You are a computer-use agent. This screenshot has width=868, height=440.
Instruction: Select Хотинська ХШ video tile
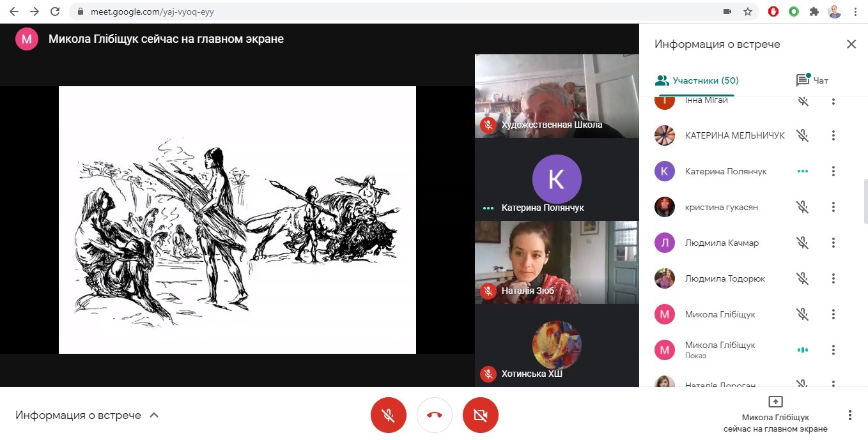(557, 345)
